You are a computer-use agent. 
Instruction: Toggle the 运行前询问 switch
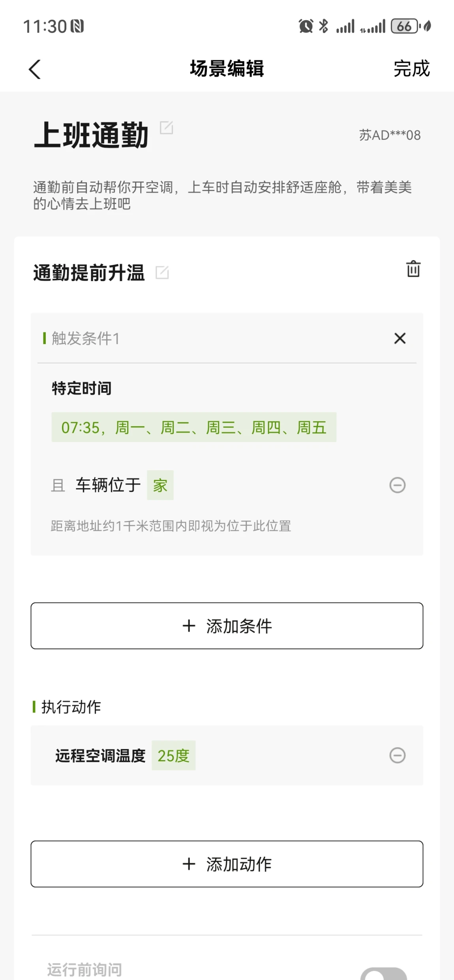coord(383,973)
